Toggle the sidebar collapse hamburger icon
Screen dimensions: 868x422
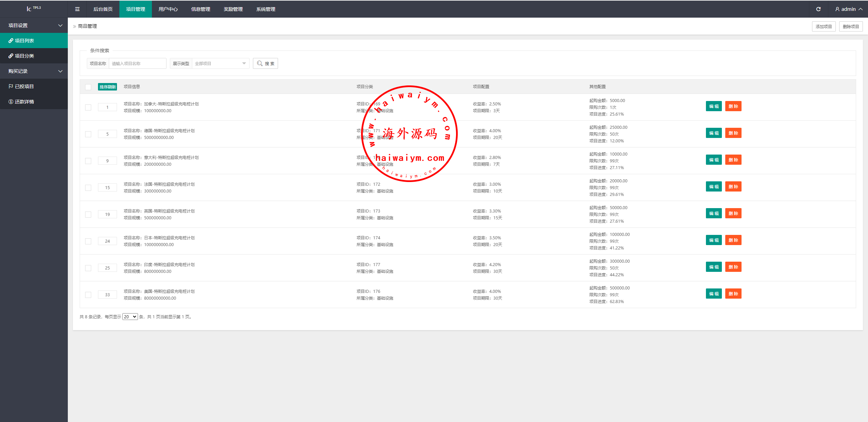pyautogui.click(x=77, y=9)
